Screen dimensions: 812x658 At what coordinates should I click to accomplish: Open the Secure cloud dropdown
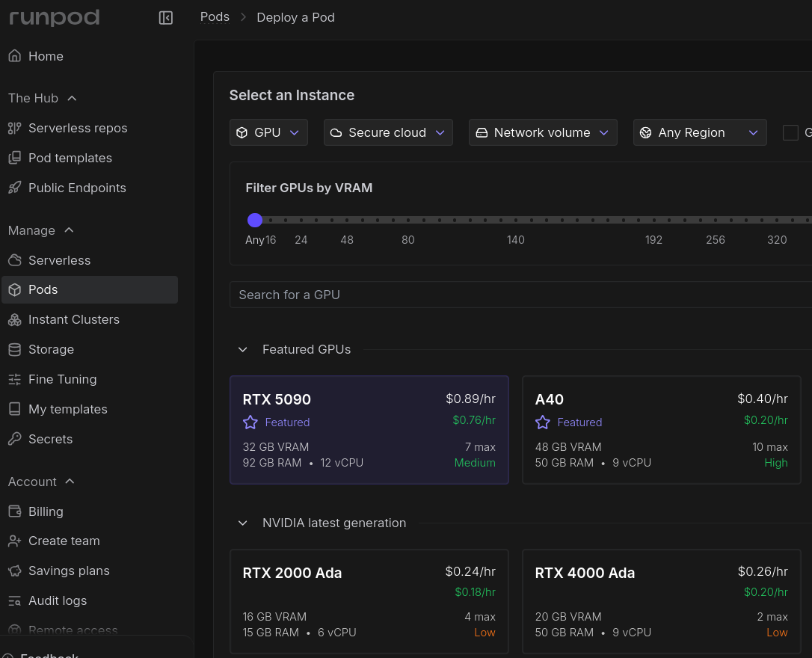[x=388, y=132]
